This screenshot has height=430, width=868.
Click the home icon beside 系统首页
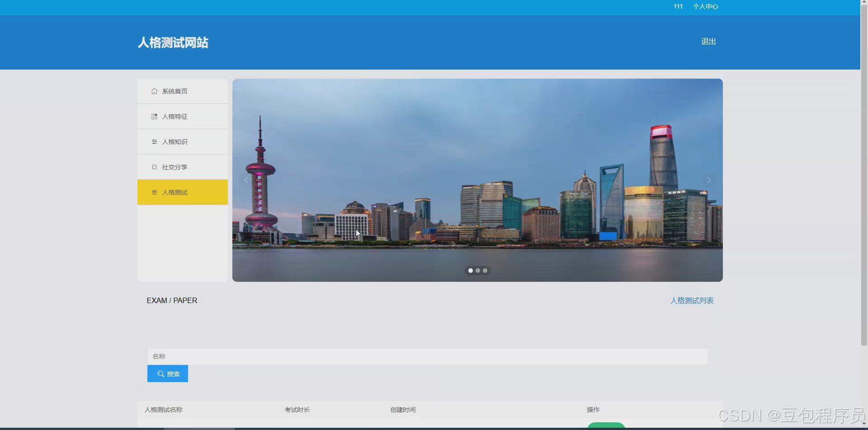pyautogui.click(x=154, y=91)
